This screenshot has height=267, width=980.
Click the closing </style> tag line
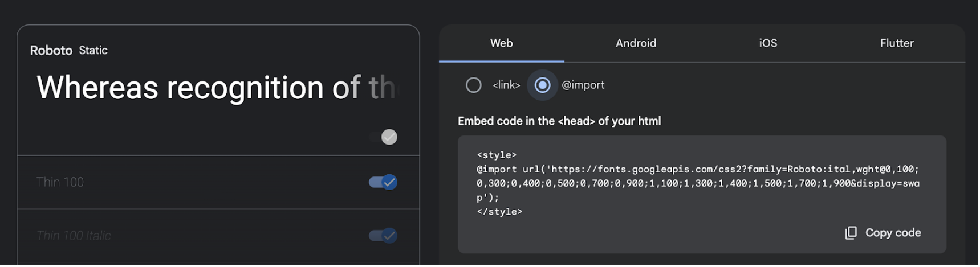[x=499, y=212]
